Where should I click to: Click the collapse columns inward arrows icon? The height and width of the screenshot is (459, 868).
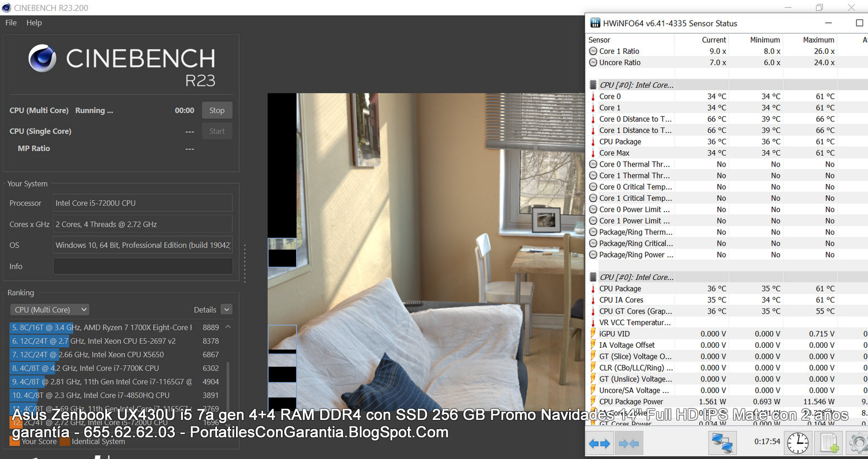click(629, 443)
